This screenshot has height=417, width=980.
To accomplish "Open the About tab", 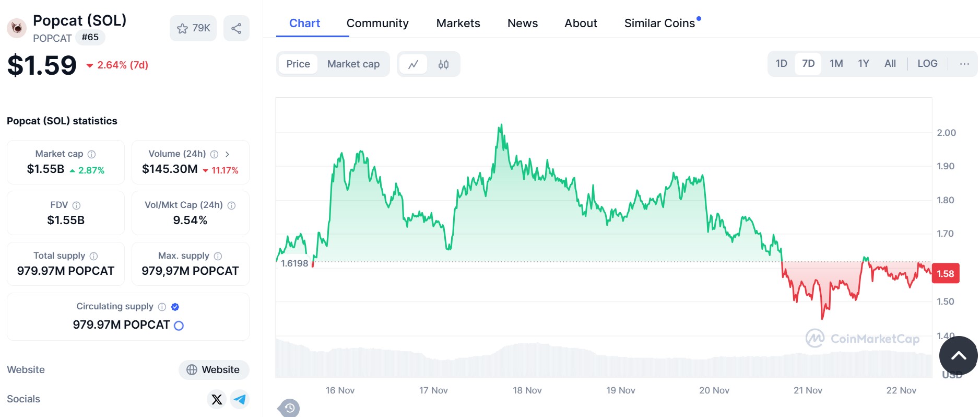I will tap(581, 24).
